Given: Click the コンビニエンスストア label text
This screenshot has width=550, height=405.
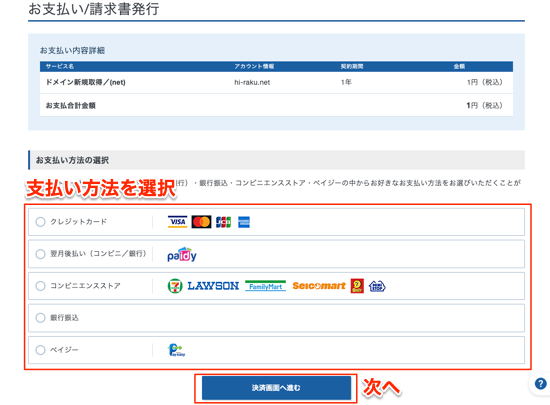Looking at the screenshot, I should tap(85, 286).
